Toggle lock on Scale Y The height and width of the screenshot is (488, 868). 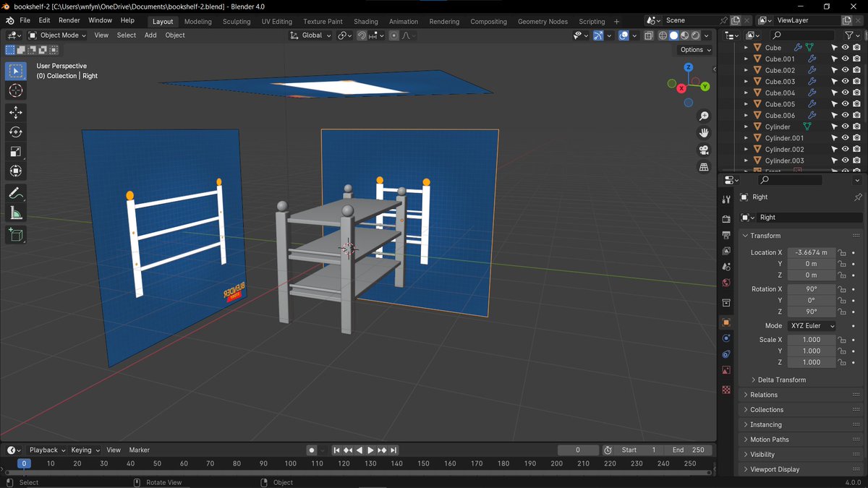(842, 351)
